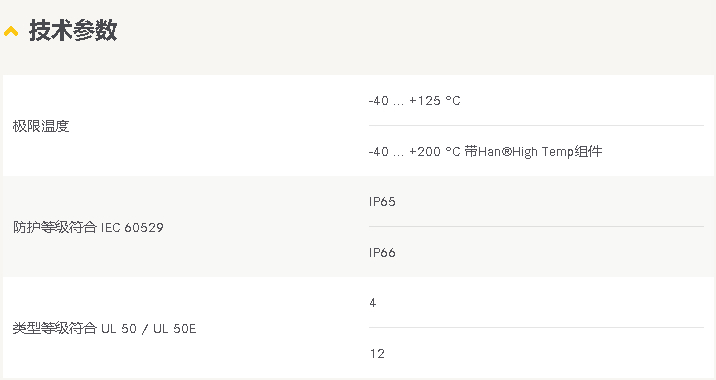
Task: Click the ® symbol in Han®High Temp
Action: [507, 152]
